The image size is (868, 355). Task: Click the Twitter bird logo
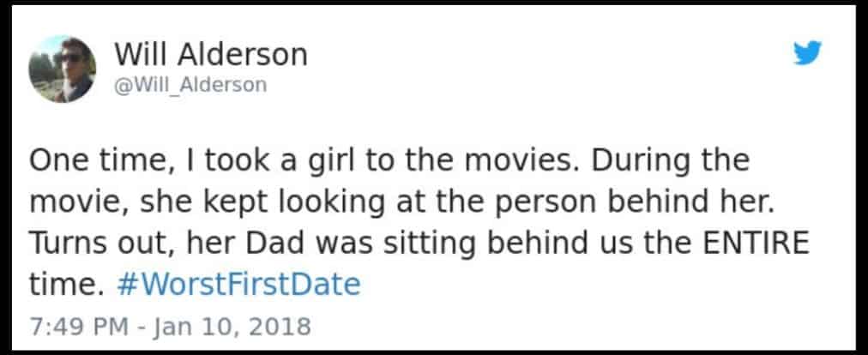pyautogui.click(x=806, y=55)
